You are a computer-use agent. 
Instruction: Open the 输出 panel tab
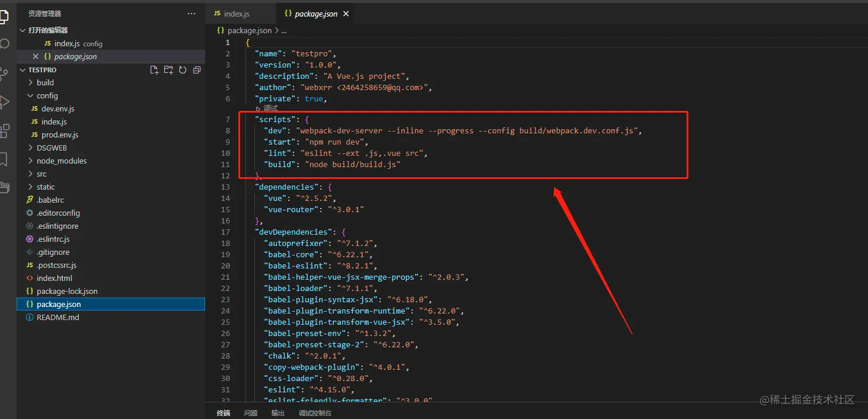click(278, 413)
